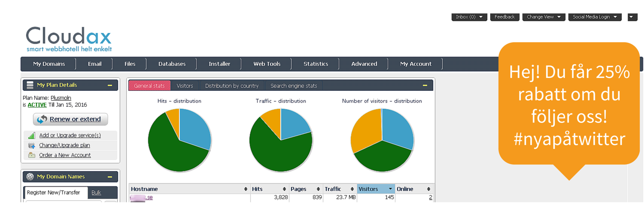Click the globe icon in My Domain Names
The image size is (644, 215).
pos(30,177)
